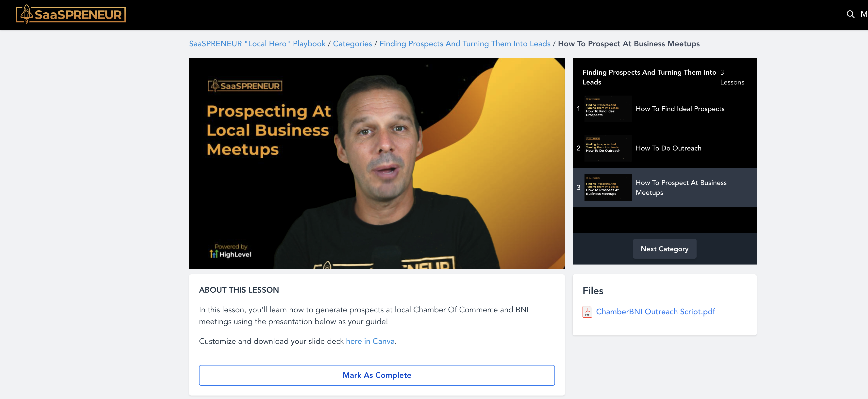Open the Categories breadcrumb link

coord(352,44)
